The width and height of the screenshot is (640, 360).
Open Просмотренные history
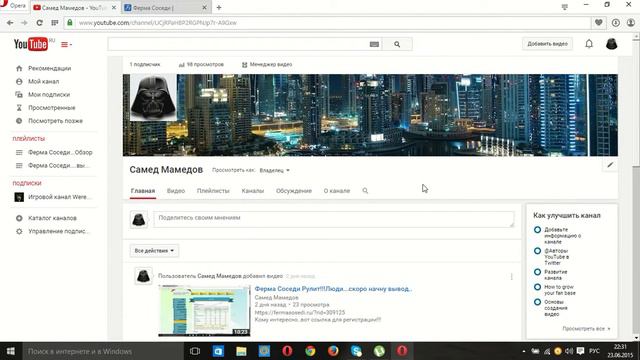[51, 108]
